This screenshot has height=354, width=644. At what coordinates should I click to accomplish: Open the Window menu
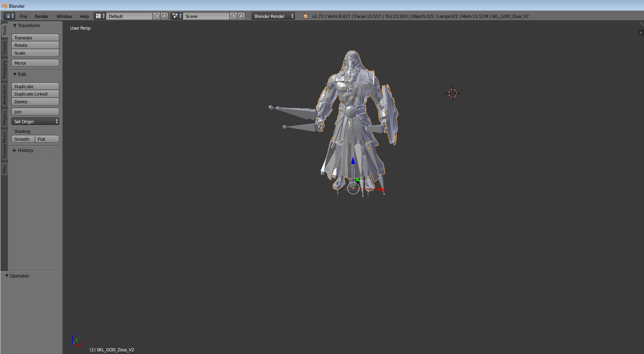coord(64,16)
